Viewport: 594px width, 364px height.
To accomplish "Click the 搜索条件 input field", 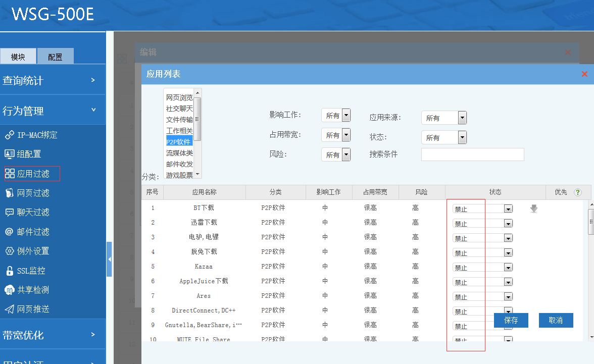I will pos(472,154).
